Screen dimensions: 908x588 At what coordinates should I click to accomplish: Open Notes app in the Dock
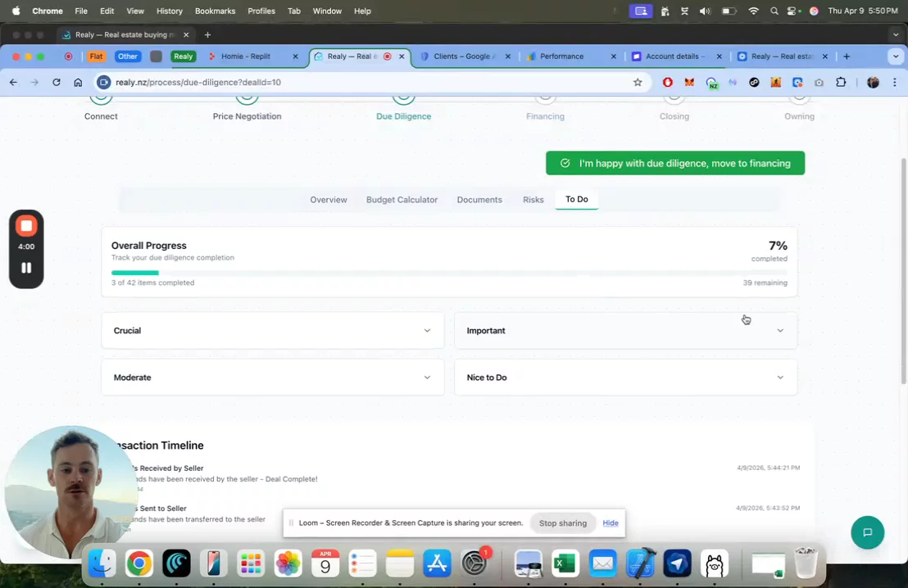[x=400, y=563]
